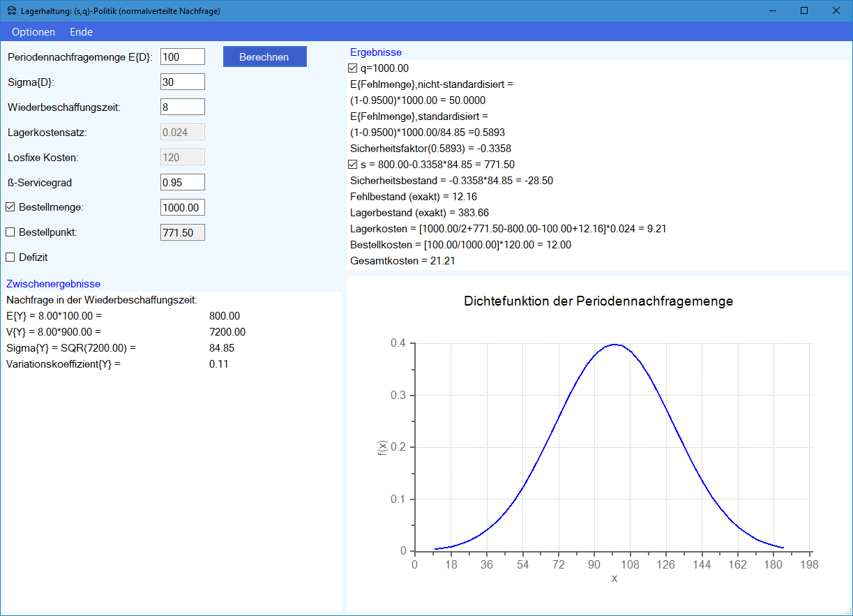Screen dimensions: 853x616
Task: Toggle the s = 771.50 result checkbox
Action: click(353, 165)
